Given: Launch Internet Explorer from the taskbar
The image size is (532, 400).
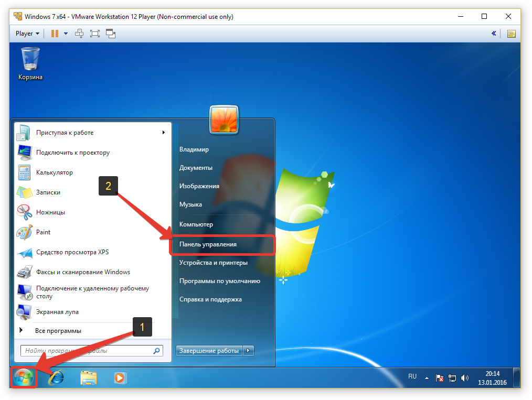Looking at the screenshot, I should pyautogui.click(x=56, y=377).
